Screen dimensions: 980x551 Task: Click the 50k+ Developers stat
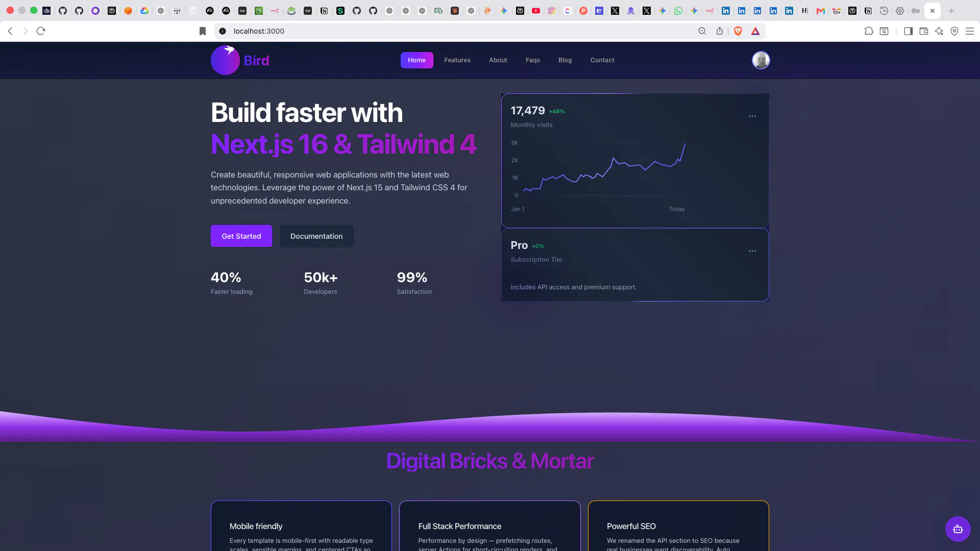(x=321, y=283)
